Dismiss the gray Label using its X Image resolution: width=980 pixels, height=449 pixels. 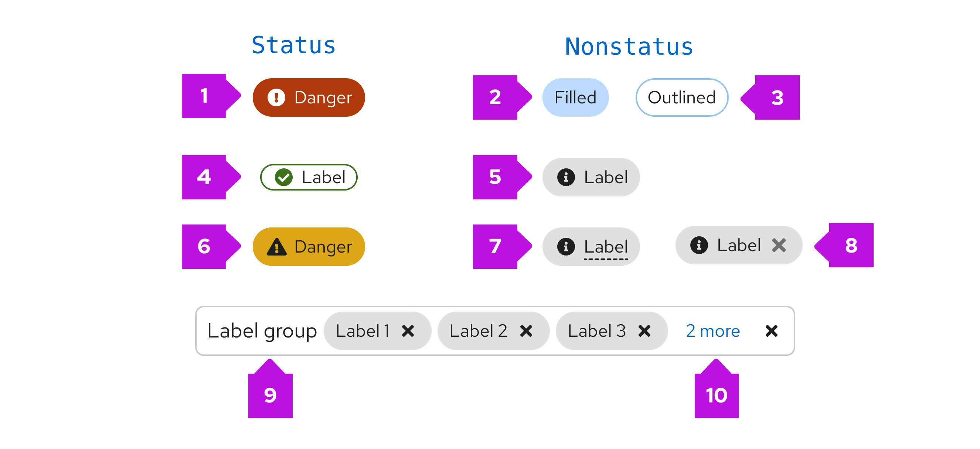pos(779,245)
